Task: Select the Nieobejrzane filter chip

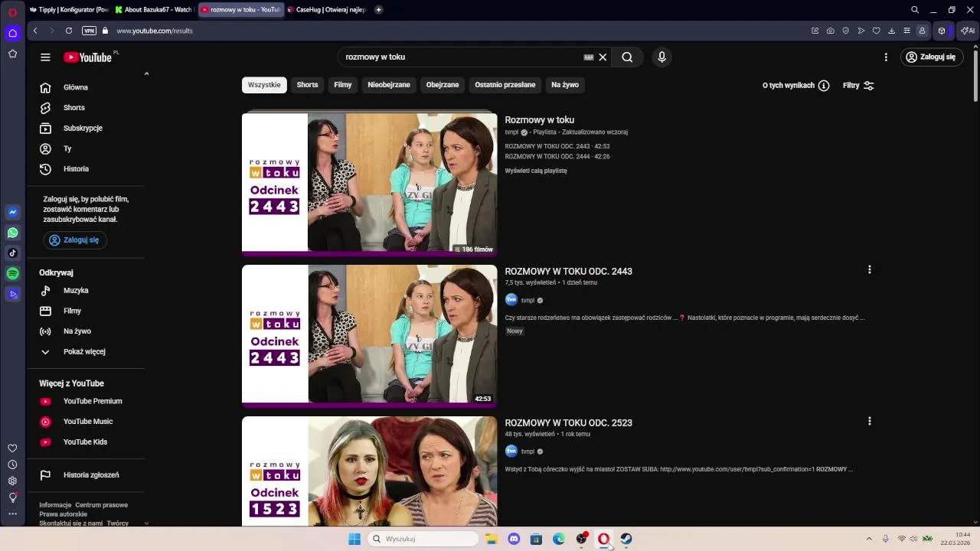Action: pos(389,85)
